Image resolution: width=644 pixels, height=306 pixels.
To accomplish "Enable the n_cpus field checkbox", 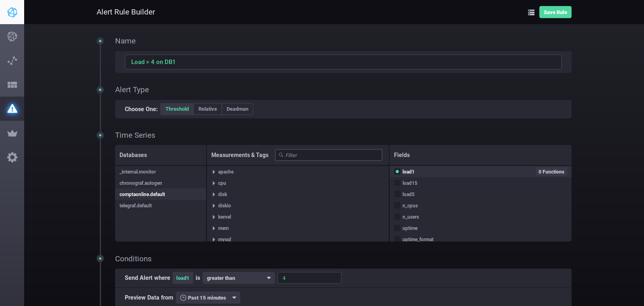I will 397,206.
